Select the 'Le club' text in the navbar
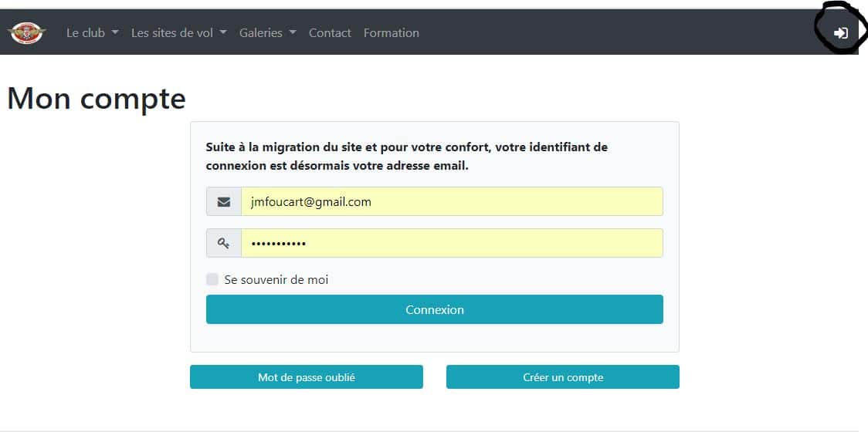Image resolution: width=868 pixels, height=432 pixels. pos(85,32)
